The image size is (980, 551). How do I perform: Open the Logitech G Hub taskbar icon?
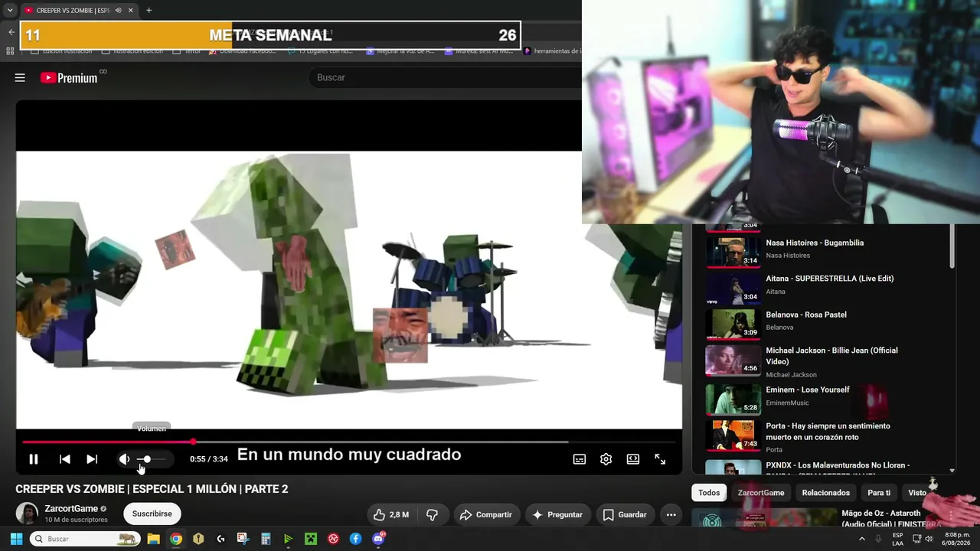point(220,539)
